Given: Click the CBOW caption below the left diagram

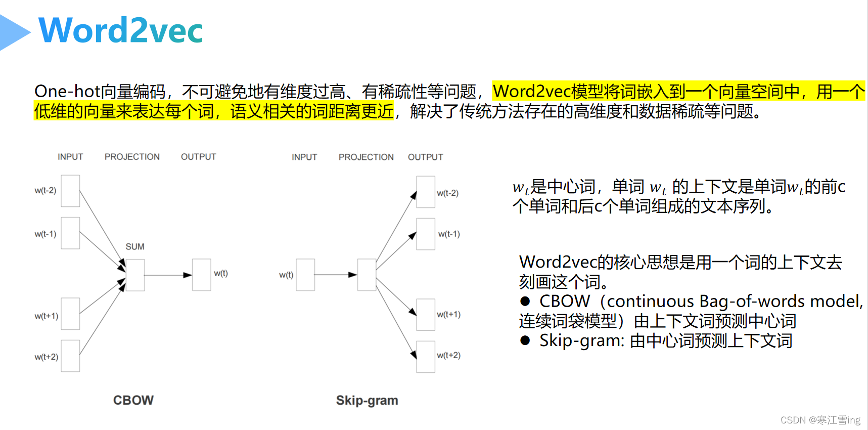Looking at the screenshot, I should click(x=133, y=400).
